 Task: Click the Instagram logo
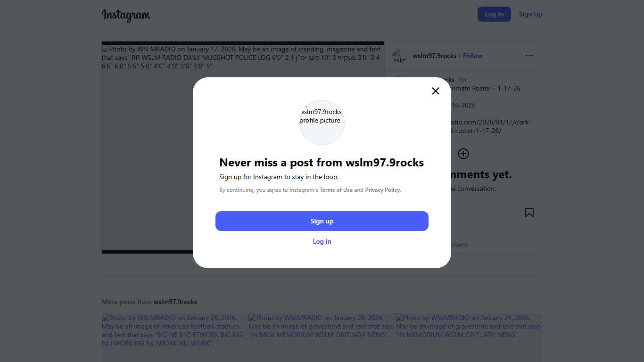(126, 15)
